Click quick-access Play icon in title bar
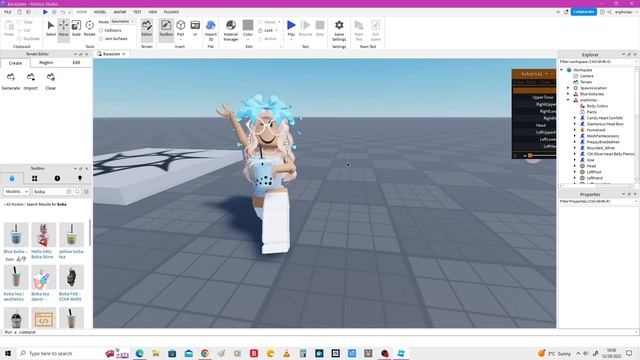The height and width of the screenshot is (360, 640). pos(45,12)
